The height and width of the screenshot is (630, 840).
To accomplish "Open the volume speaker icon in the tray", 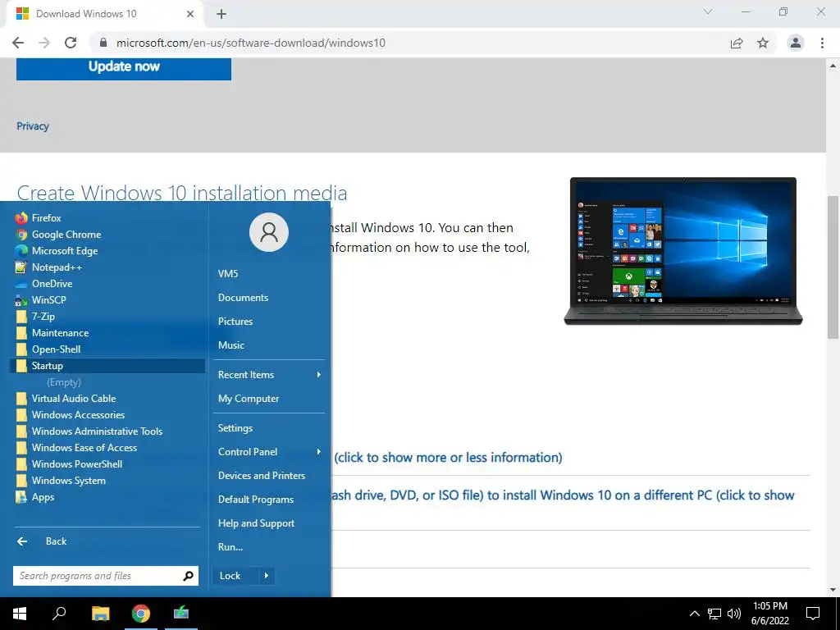I will tap(734, 614).
